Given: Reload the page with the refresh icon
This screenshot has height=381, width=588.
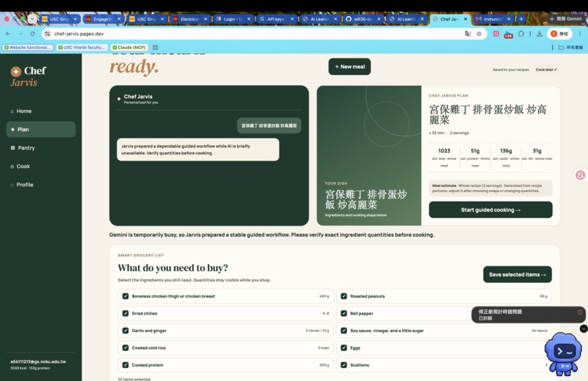Looking at the screenshot, I should coord(33,34).
